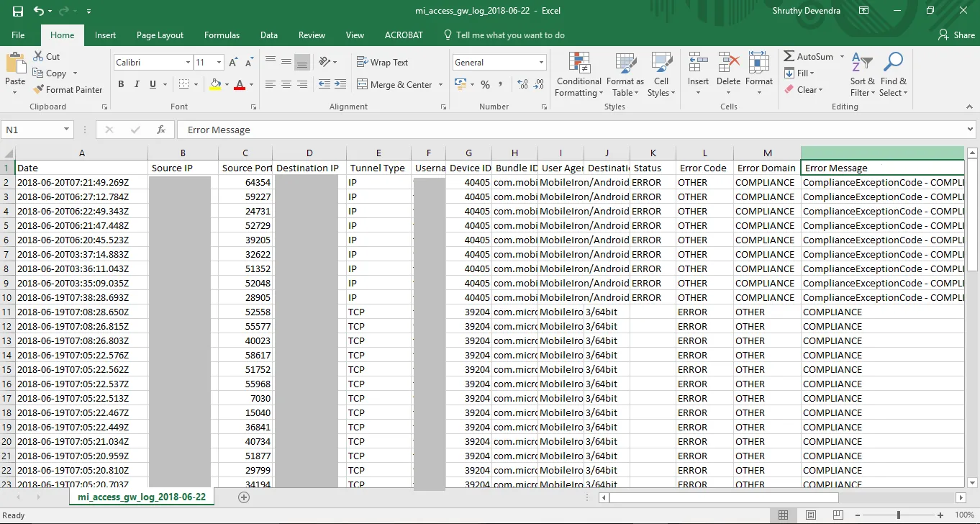Expand the formula bar
Image resolution: width=980 pixels, height=524 pixels.
pos(970,130)
